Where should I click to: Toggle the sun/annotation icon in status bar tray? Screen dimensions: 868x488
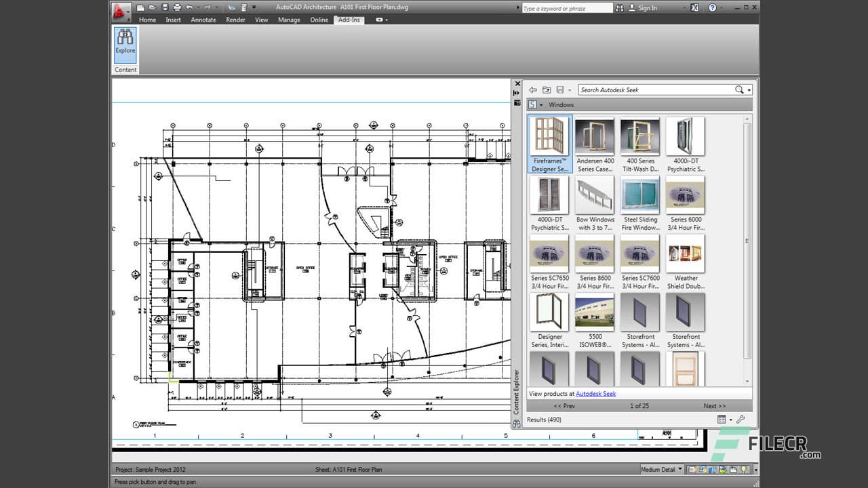744,469
